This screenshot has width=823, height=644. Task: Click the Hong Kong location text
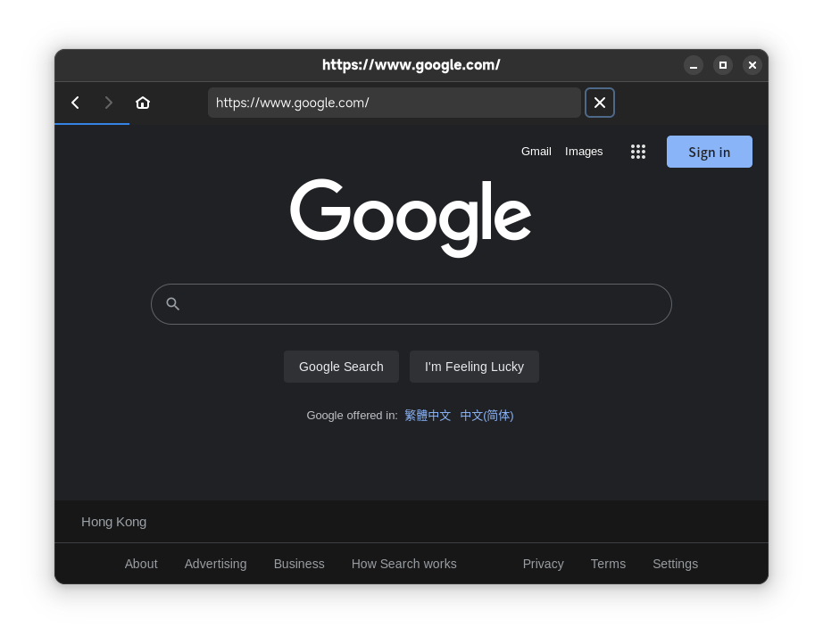[114, 522]
